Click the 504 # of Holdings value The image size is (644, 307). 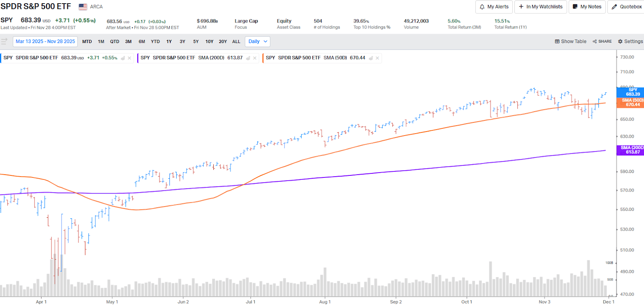click(x=318, y=21)
